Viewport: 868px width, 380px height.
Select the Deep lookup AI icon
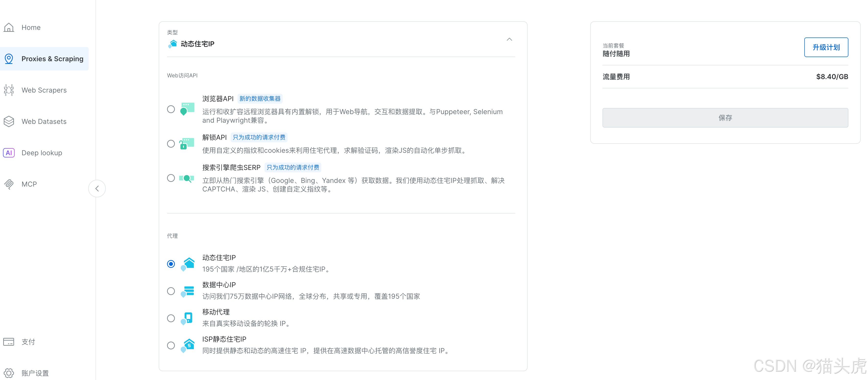pos(9,153)
